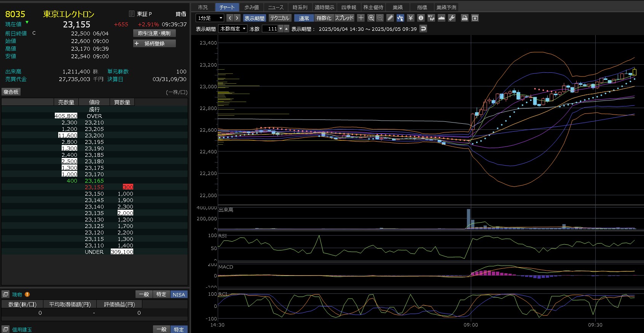The image size is (644, 333).
Task: Click the 信用建玉 panel window icon
Action: click(5, 329)
